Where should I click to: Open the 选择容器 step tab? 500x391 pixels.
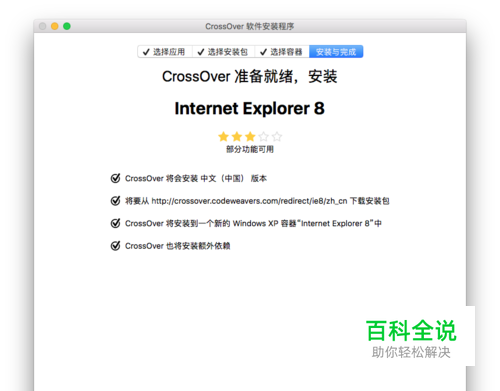(282, 52)
